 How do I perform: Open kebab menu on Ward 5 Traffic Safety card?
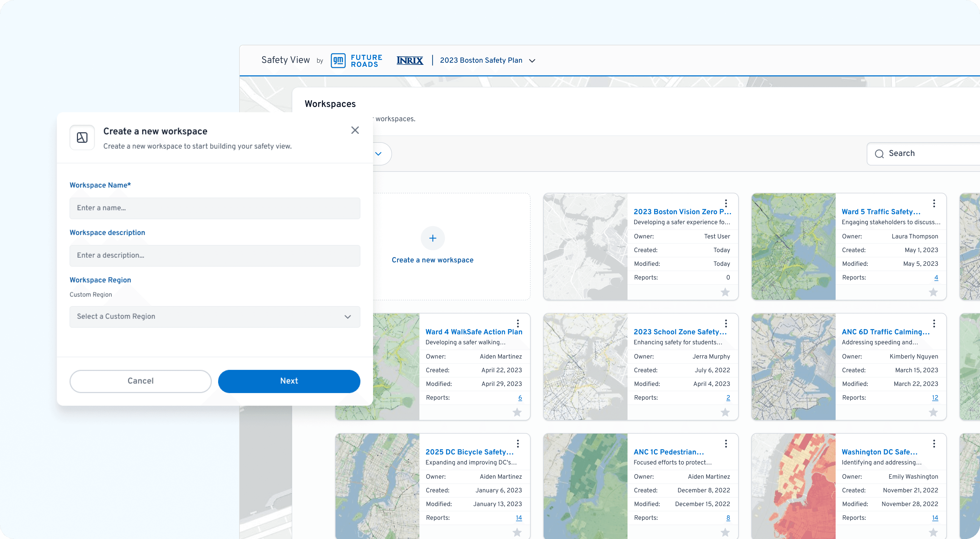pos(934,203)
